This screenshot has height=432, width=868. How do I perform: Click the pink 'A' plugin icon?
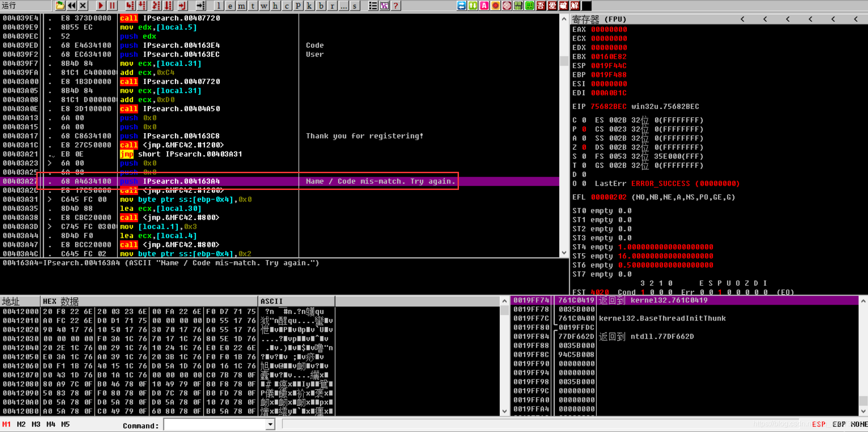pos(484,5)
